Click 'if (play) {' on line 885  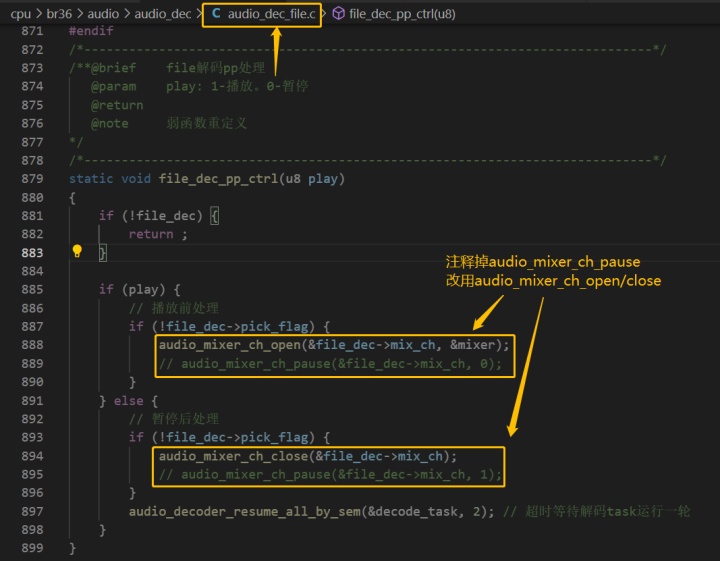tap(140, 289)
